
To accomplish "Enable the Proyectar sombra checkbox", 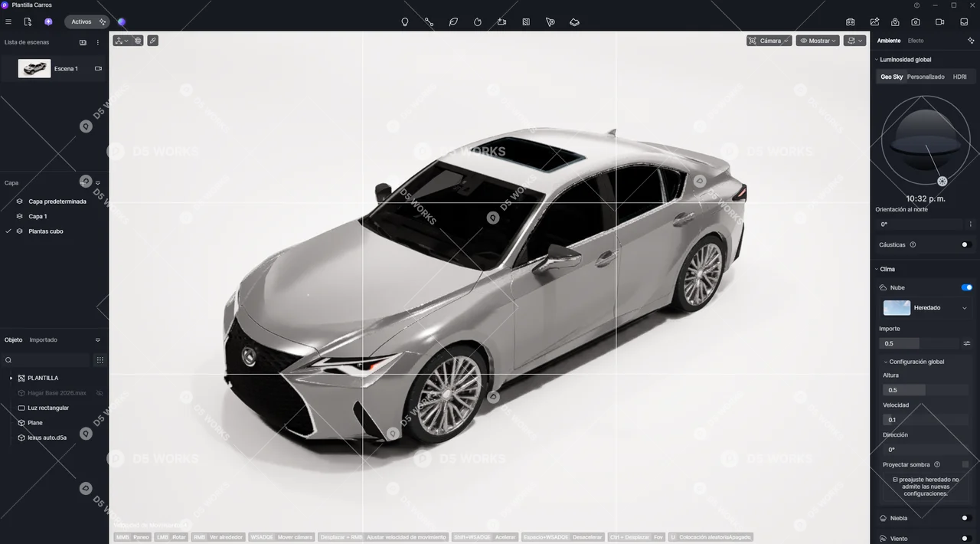I will click(x=965, y=464).
